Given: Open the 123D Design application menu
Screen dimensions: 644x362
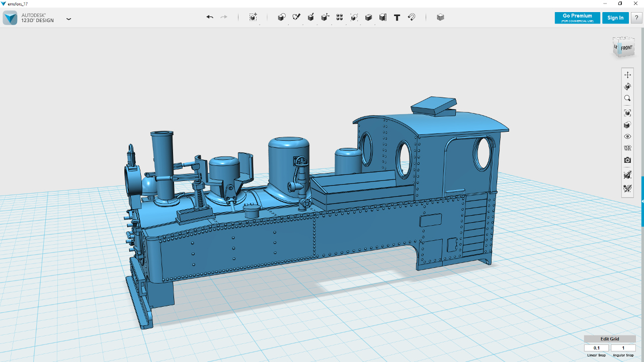Looking at the screenshot, I should [x=69, y=19].
